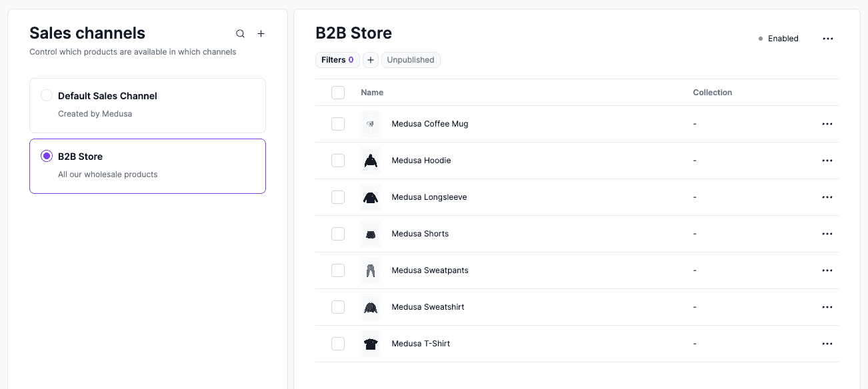Click the Medusa Hoodie thumbnail

coord(371,161)
